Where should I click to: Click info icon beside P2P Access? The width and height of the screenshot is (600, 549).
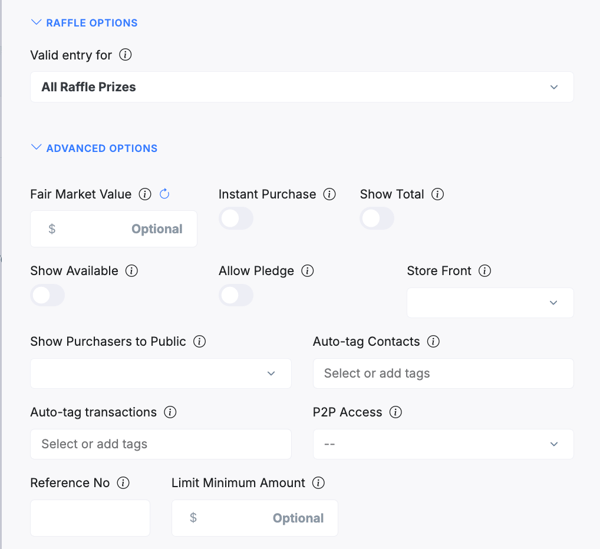click(x=395, y=412)
